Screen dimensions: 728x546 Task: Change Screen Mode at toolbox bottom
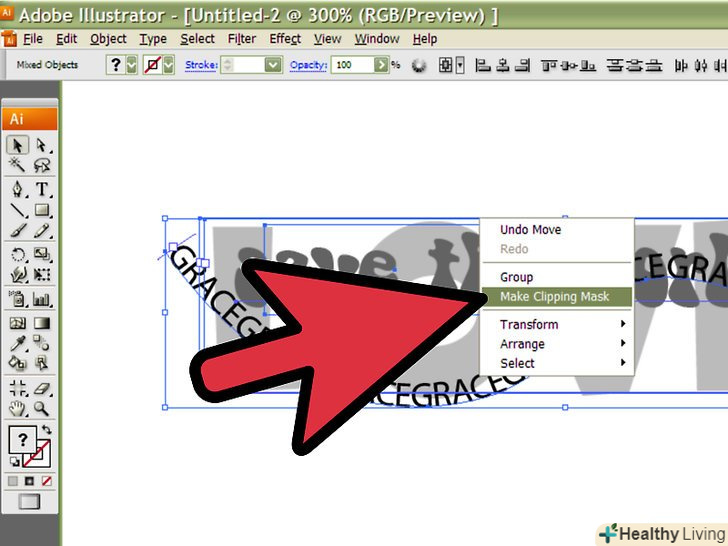coord(29,502)
